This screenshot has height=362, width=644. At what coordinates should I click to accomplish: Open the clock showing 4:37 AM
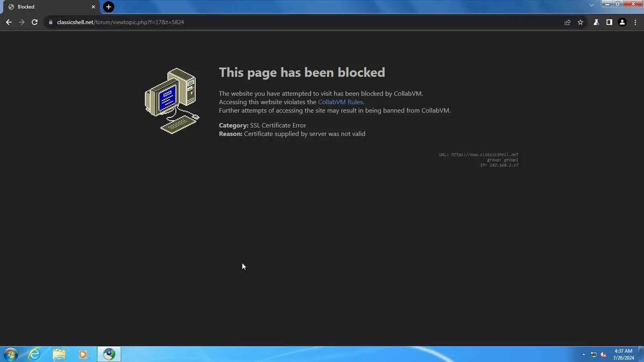[x=623, y=354]
